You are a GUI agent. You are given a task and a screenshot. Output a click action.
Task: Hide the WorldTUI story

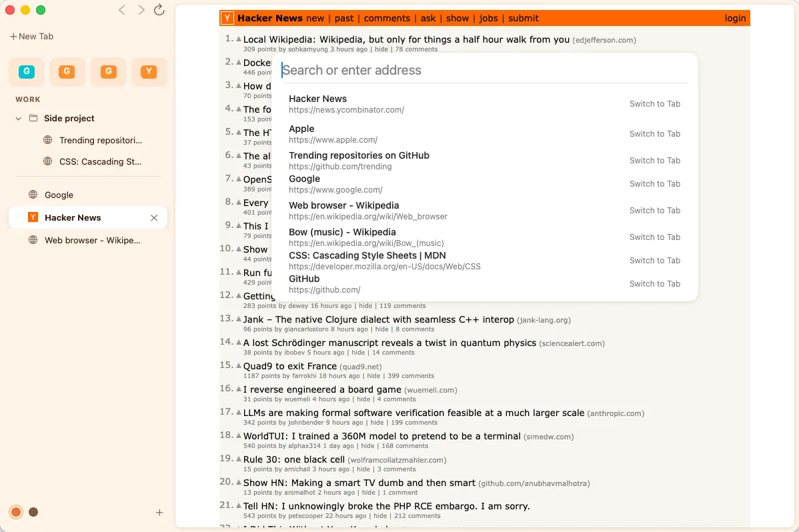[x=367, y=446]
